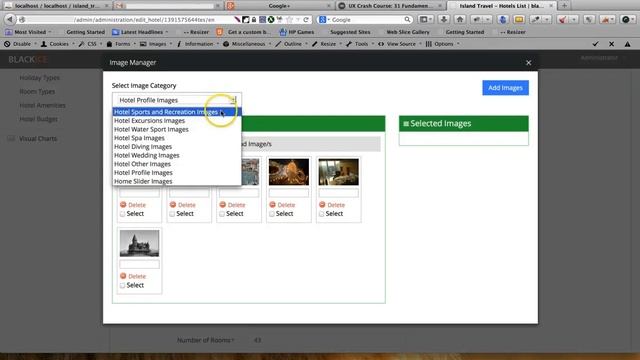This screenshot has width=640, height=360.
Task: Click the X icon on the developer toolbar
Action: point(611,44)
